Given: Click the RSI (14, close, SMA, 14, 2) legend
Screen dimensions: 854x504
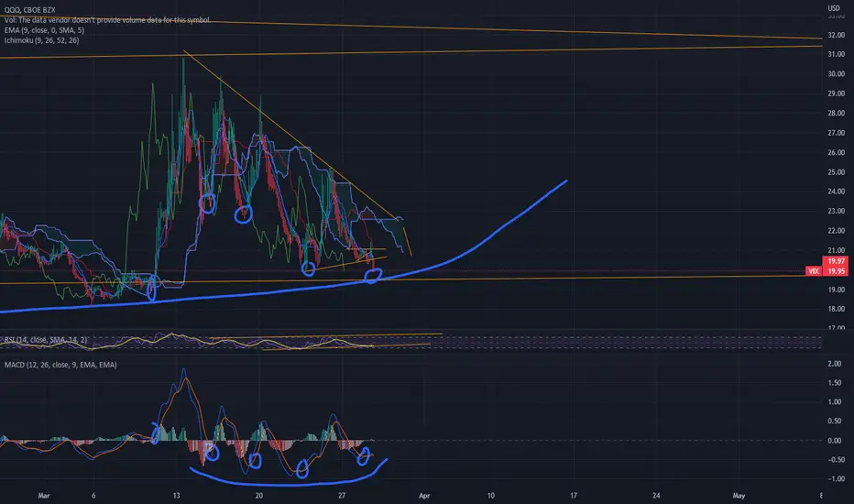Looking at the screenshot, I should 45,340.
